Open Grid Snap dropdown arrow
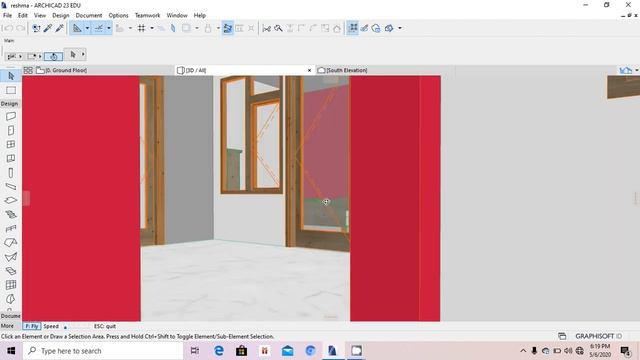Image resolution: width=640 pixels, height=360 pixels. point(152,28)
